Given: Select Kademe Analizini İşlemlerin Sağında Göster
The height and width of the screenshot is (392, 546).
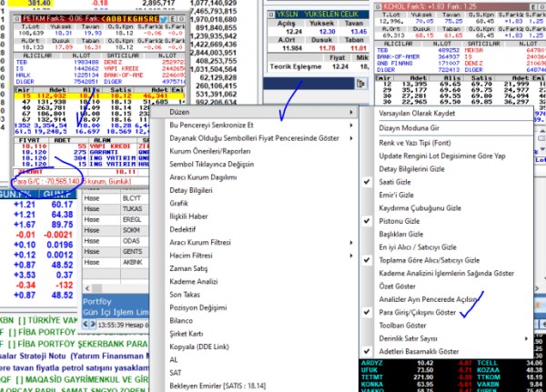Looking at the screenshot, I should [x=446, y=273].
